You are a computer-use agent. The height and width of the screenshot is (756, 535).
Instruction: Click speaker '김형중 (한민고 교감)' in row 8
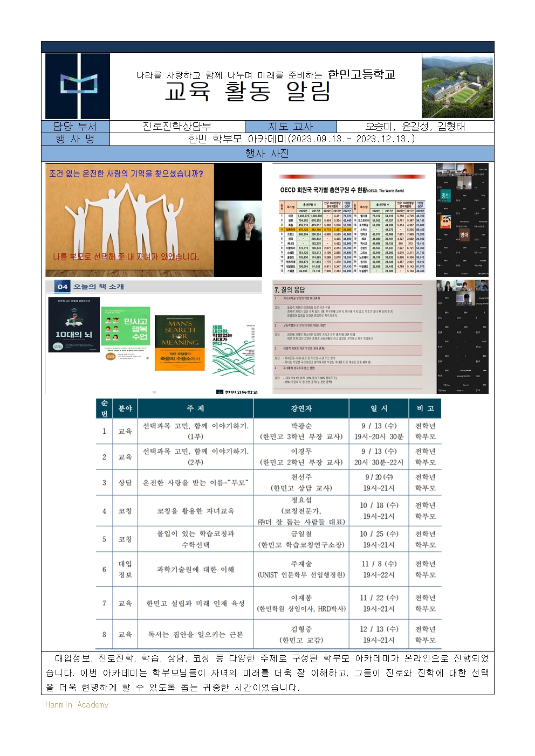301,634
